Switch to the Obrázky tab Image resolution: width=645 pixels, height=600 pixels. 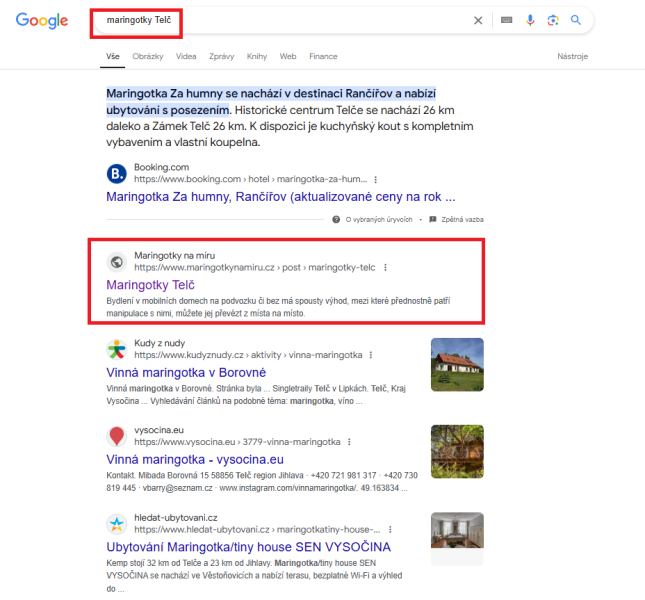click(148, 56)
